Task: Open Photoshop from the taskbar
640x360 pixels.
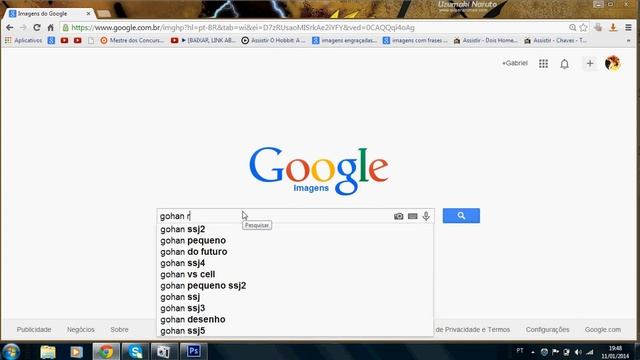Action: [194, 351]
